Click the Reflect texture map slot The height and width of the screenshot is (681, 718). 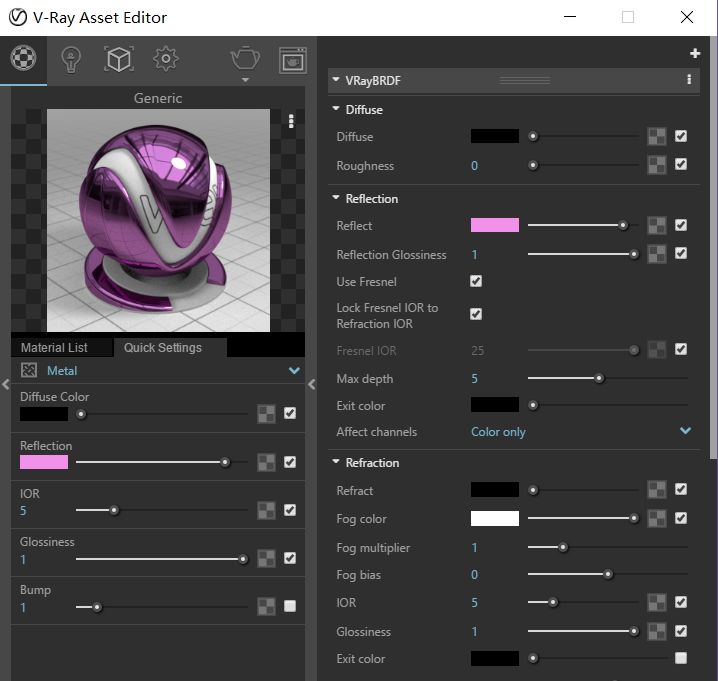(x=657, y=225)
